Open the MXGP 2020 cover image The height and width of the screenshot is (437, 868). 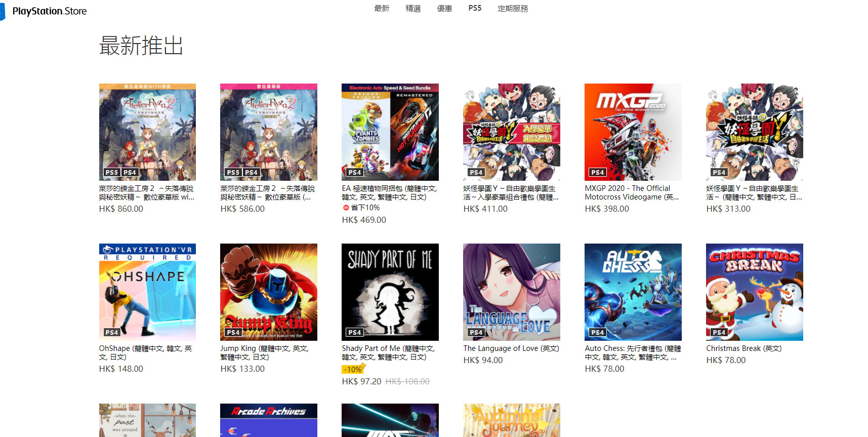coord(633,132)
